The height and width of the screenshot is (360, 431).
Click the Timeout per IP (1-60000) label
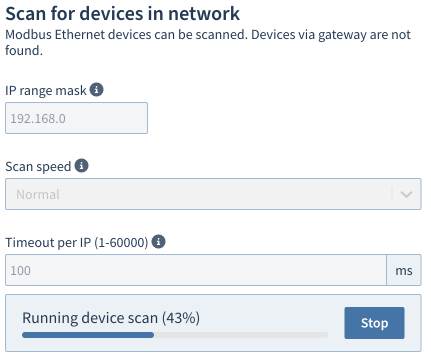pos(77,242)
